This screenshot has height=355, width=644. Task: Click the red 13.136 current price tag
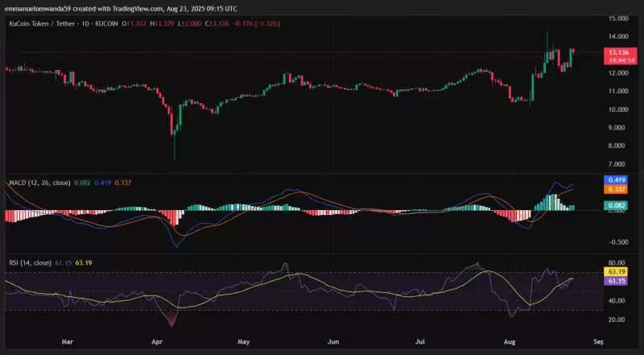tap(619, 52)
